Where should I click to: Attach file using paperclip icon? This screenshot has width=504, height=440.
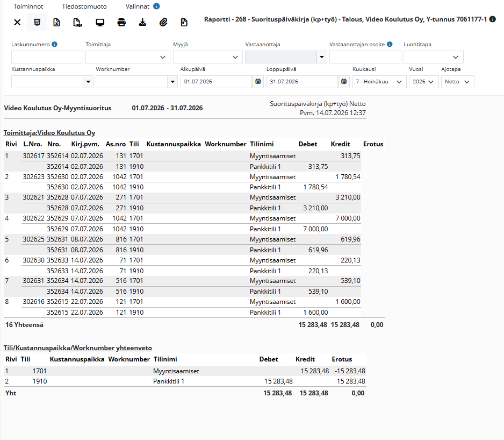tap(163, 22)
